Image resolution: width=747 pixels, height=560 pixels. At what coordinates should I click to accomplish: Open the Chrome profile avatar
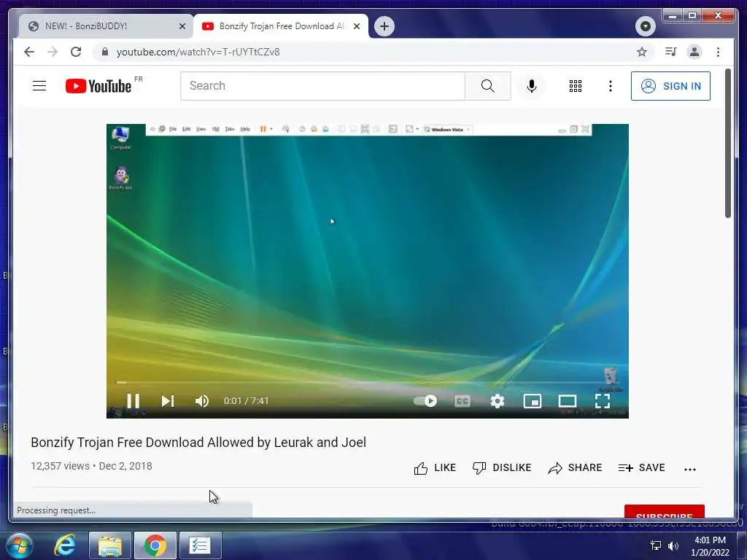click(x=694, y=52)
